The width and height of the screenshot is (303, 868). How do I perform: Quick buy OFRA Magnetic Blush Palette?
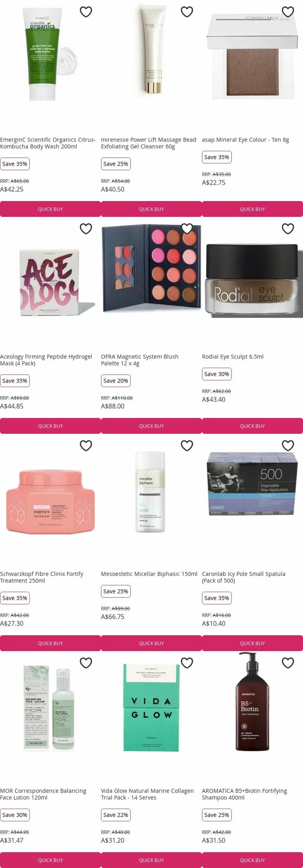point(151,426)
